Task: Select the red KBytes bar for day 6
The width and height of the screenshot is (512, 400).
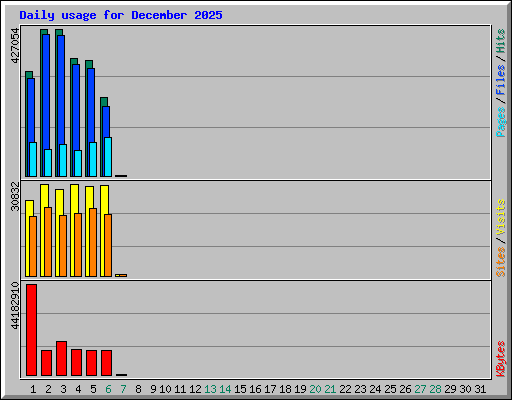Action: tap(107, 363)
